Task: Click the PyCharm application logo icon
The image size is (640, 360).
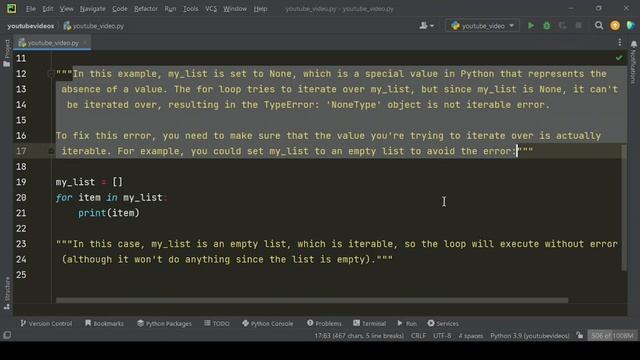Action: 11,9
